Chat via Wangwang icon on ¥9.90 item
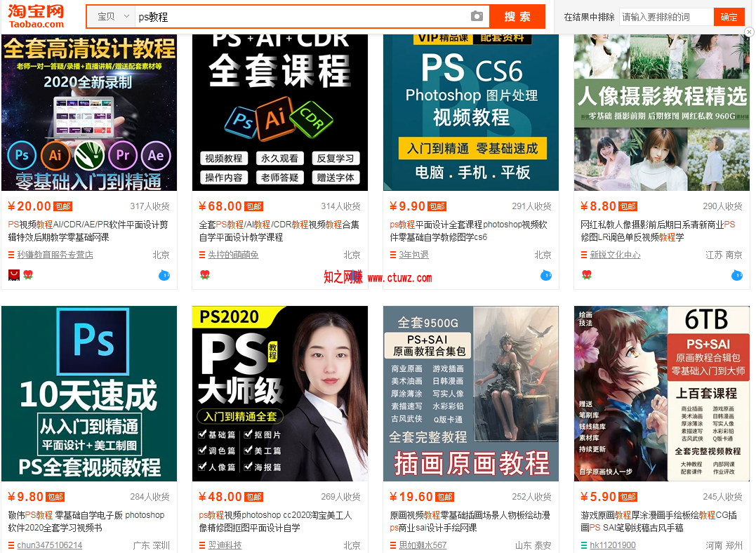The image size is (756, 553). click(x=546, y=275)
